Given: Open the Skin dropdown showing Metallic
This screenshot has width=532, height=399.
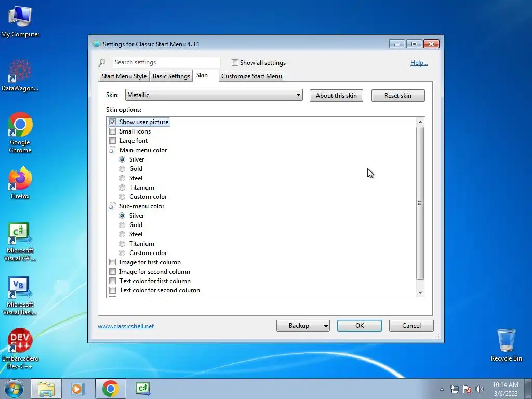Looking at the screenshot, I should (214, 95).
